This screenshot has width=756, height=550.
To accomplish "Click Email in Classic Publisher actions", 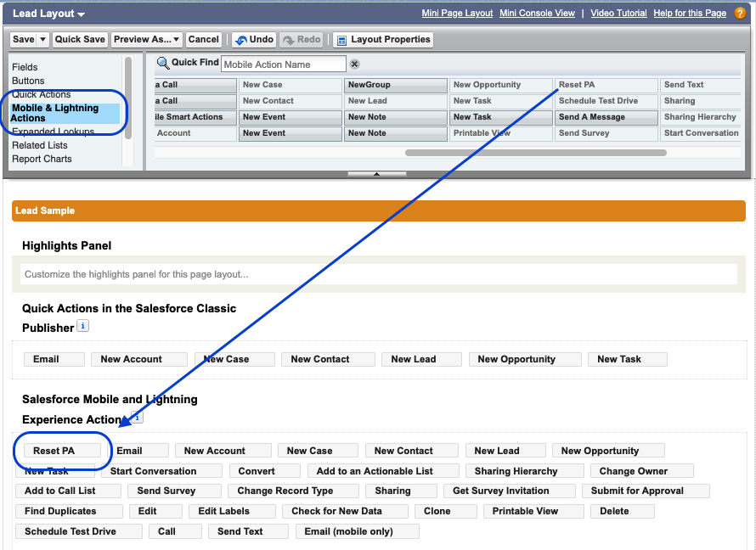I will coord(54,359).
